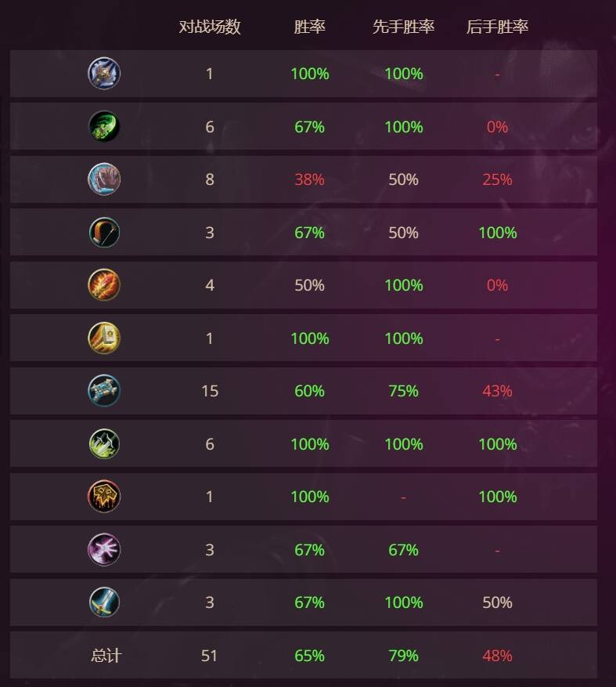Click the flaming fireball icon
This screenshot has width=616, height=687.
coord(104,285)
